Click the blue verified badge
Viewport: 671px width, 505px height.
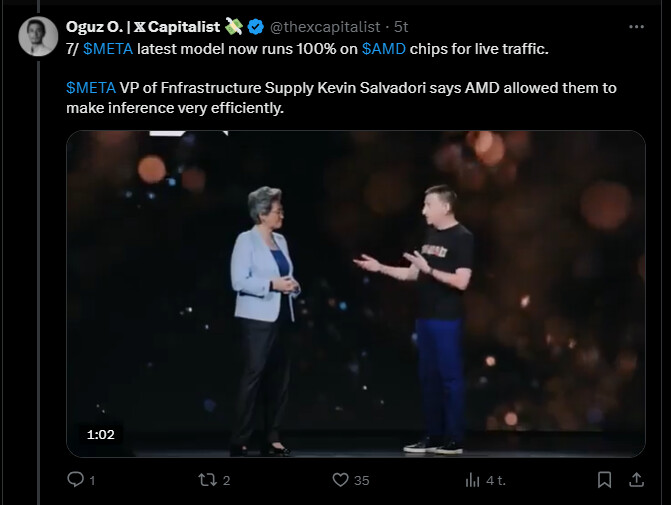(256, 26)
